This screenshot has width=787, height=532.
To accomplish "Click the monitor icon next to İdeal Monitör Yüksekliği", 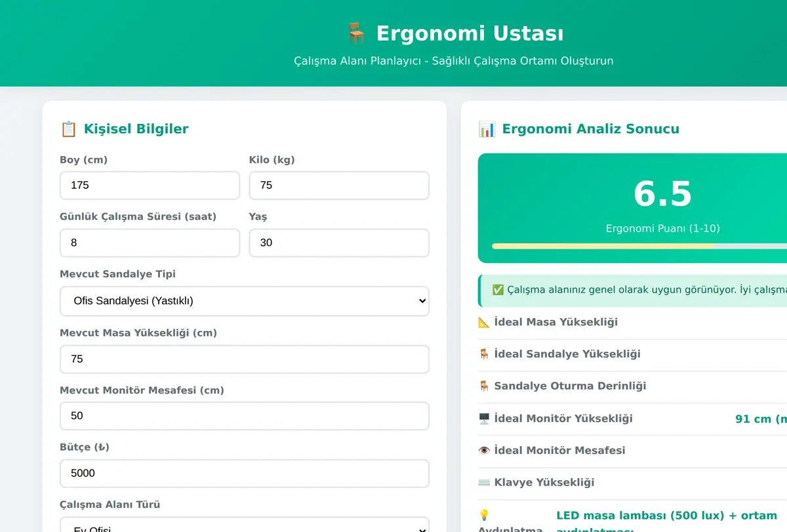I will click(484, 419).
